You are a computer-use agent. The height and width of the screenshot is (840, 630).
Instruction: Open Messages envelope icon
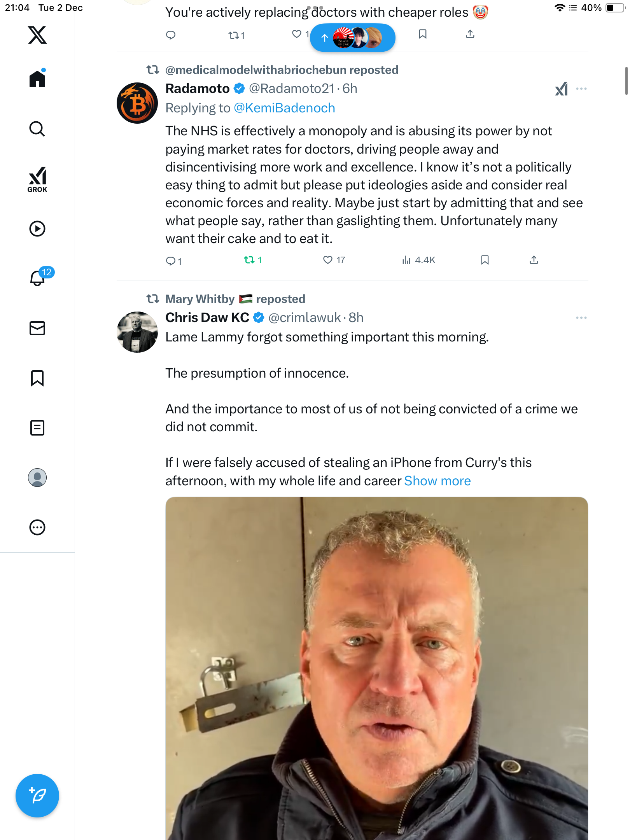point(37,328)
